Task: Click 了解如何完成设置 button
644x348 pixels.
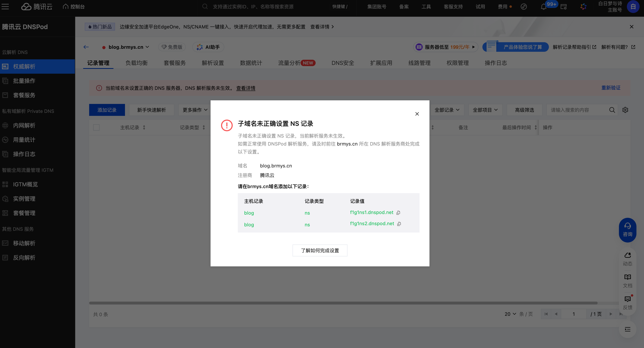Action: pos(320,250)
